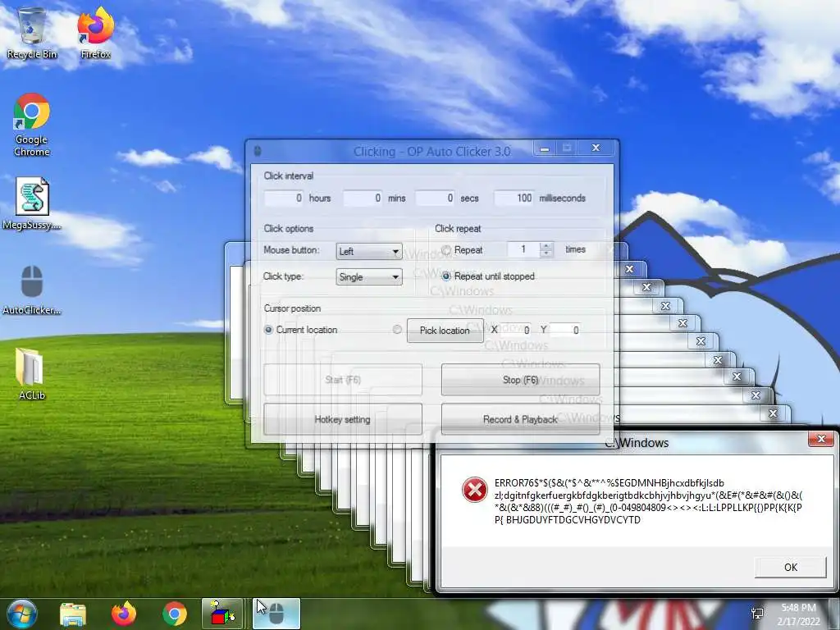840x630 pixels.
Task: Open the Firefox desktop shortcut
Action: (96, 33)
